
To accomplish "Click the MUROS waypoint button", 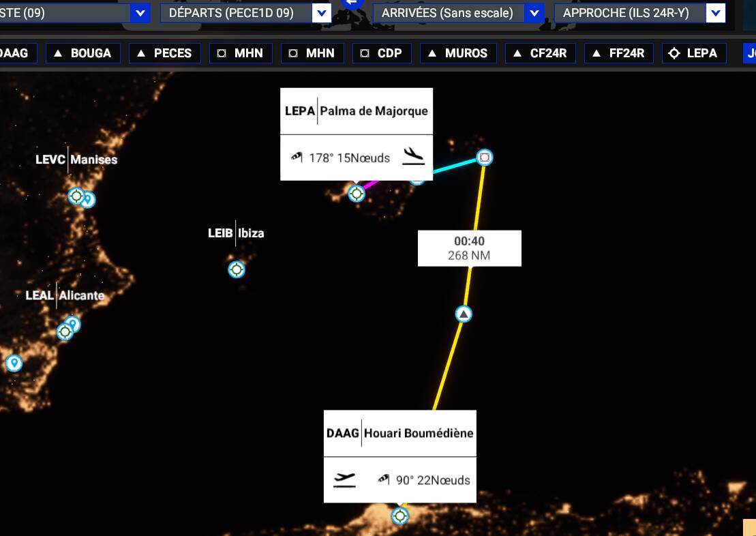I will pos(458,53).
